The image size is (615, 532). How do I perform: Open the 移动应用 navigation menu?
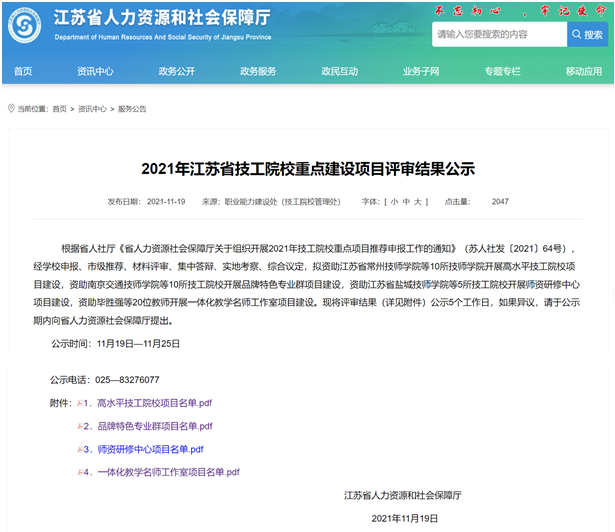[584, 71]
